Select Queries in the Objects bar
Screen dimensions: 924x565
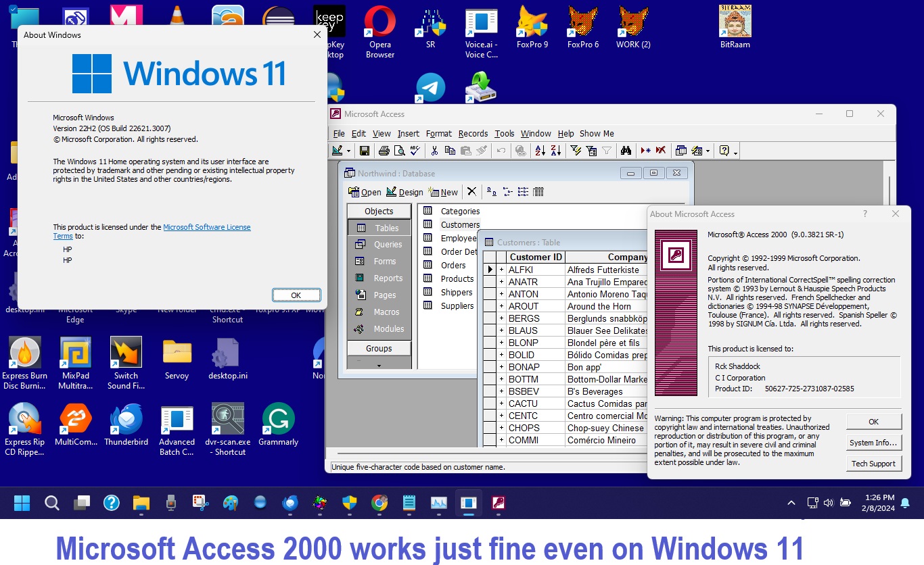(x=379, y=245)
